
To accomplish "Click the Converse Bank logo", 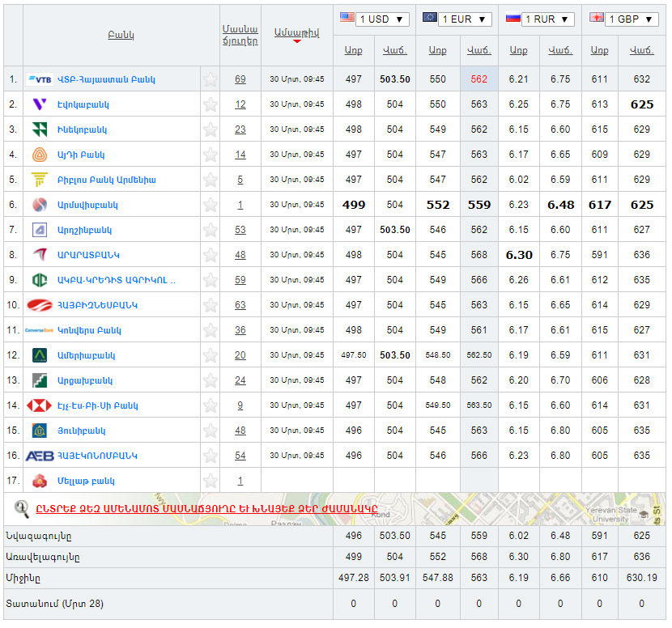I will pos(39,330).
